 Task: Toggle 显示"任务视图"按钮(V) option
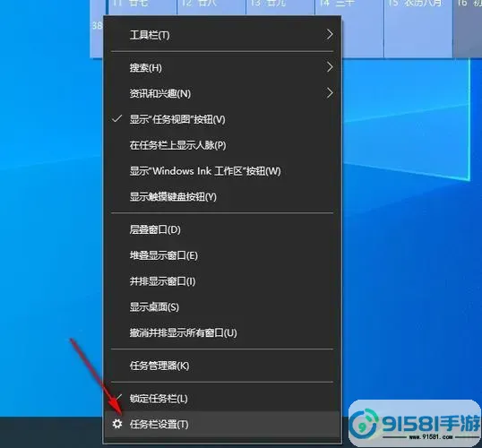[222, 119]
